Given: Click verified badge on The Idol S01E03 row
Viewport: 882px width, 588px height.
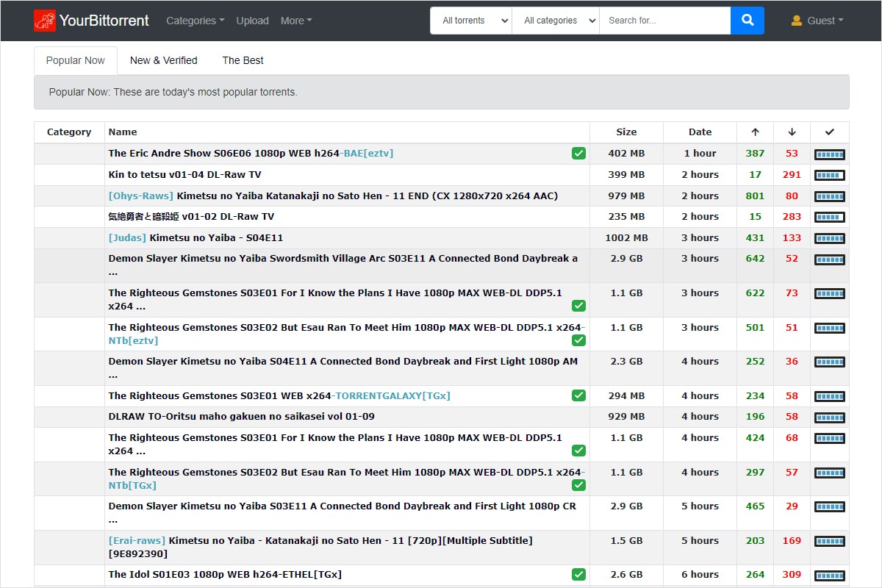Looking at the screenshot, I should [x=579, y=574].
